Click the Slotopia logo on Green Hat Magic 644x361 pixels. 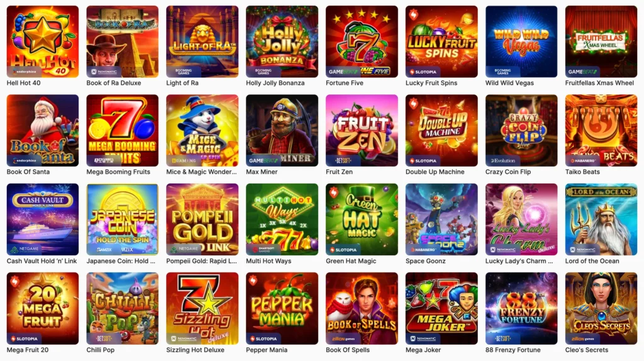click(343, 250)
